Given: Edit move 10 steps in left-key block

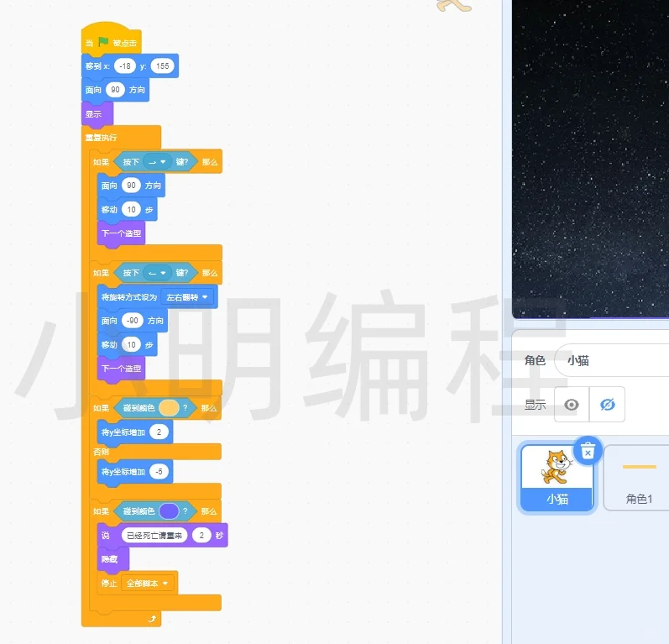Looking at the screenshot, I should click(131, 344).
